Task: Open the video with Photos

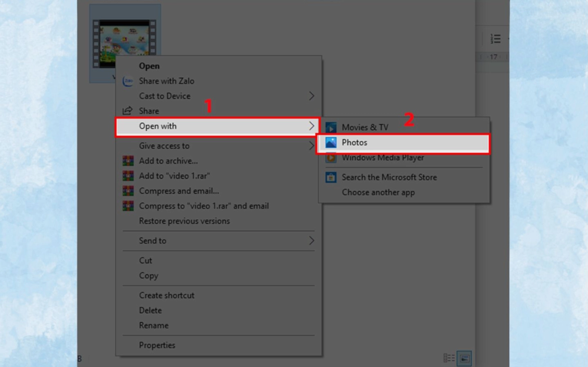Action: [x=355, y=143]
